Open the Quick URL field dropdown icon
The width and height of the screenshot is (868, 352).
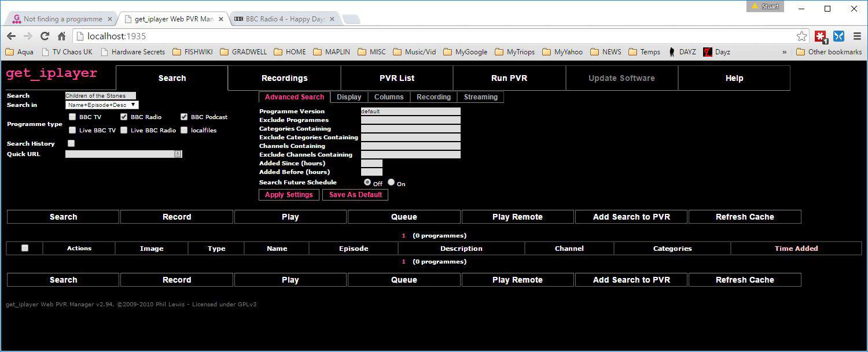178,154
